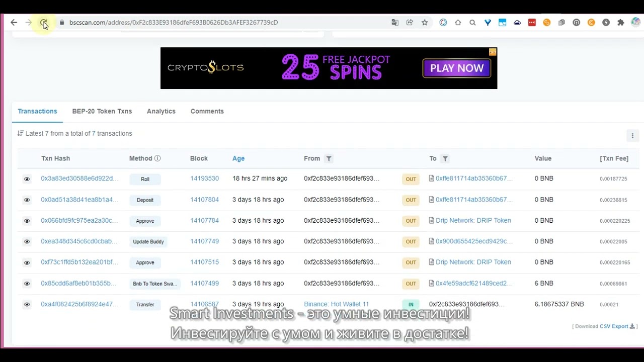Open Drip Network: DRIP Token in block 14107784 row
Image resolution: width=644 pixels, height=362 pixels.
(x=473, y=220)
